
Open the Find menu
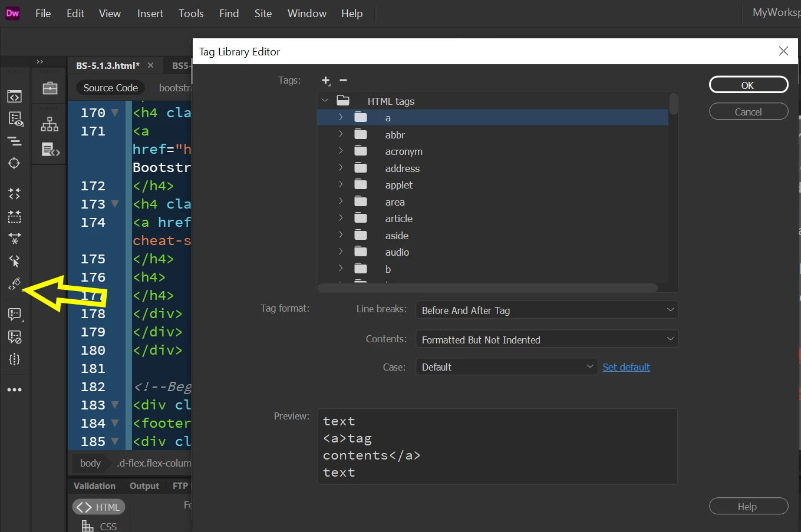coord(229,13)
